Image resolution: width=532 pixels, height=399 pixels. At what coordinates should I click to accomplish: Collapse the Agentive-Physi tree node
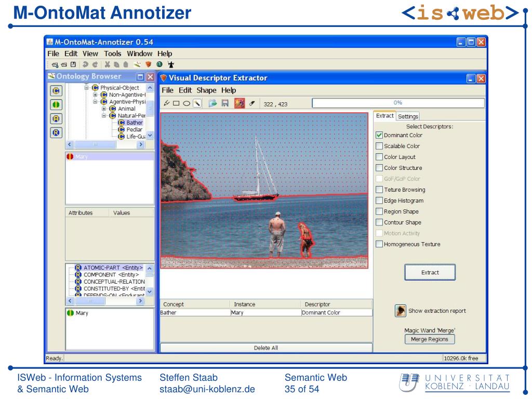point(96,101)
